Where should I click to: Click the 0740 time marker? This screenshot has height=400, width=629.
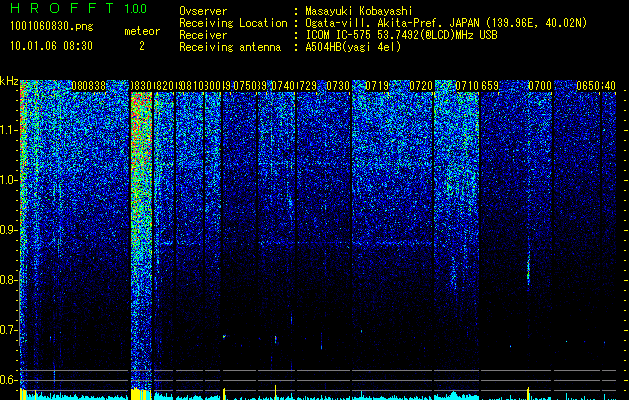coord(283,86)
